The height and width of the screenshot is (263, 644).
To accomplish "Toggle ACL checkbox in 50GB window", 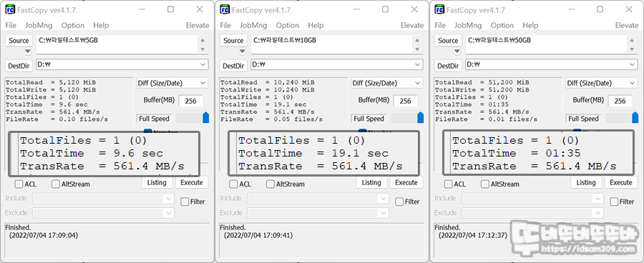I will click(x=448, y=184).
